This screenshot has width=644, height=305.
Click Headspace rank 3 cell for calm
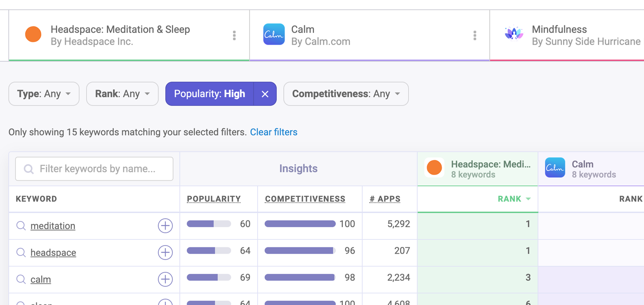click(x=478, y=280)
